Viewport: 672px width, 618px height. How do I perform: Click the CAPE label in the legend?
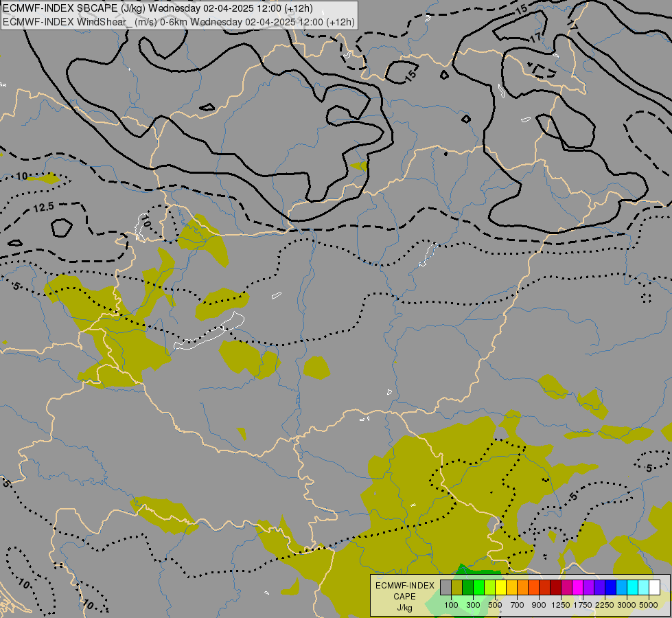point(404,597)
